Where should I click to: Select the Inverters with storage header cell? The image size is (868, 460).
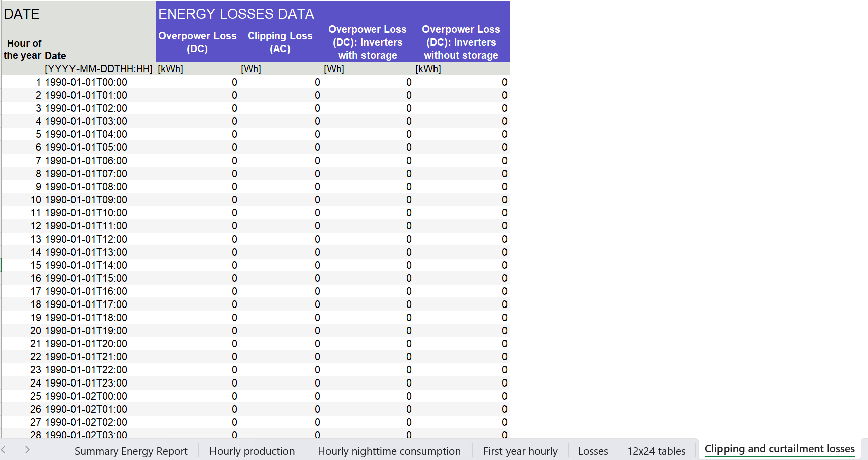tap(368, 42)
